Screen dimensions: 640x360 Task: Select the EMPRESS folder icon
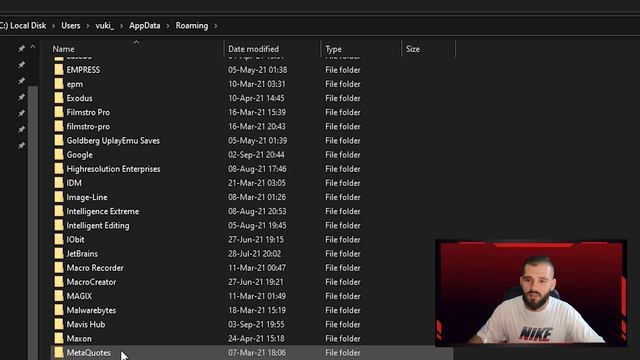(x=59, y=70)
